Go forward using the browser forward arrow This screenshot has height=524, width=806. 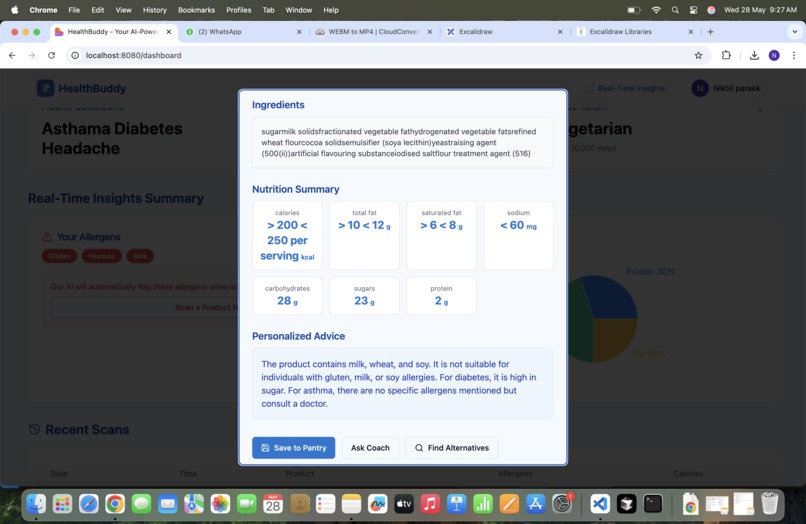tap(32, 55)
